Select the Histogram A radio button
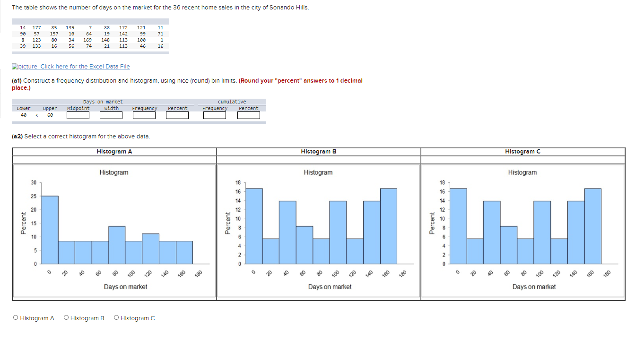Image resolution: width=644 pixels, height=358 pixels. click(x=15, y=317)
